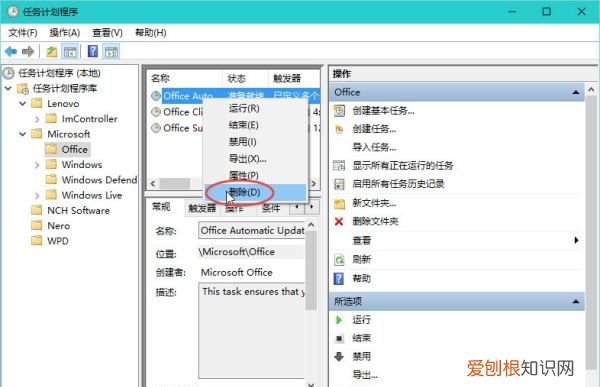The image size is (600, 387).
Task: Choose 结束(E) from the context menu
Action: [255, 125]
